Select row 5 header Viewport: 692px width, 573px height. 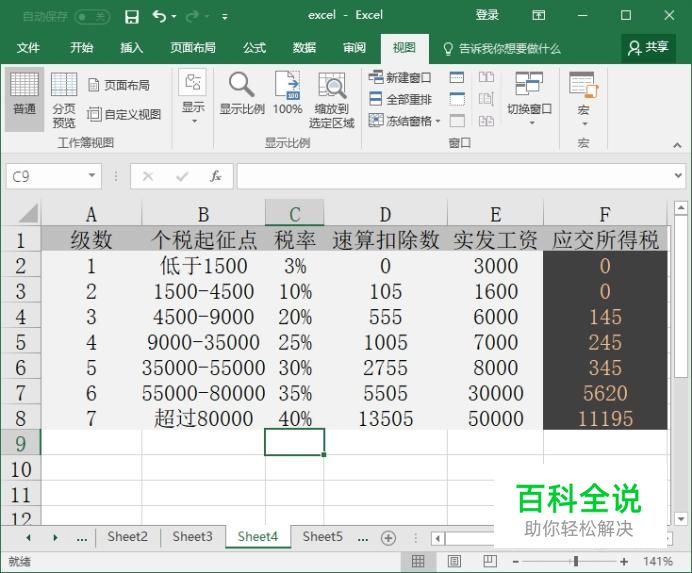pos(20,342)
